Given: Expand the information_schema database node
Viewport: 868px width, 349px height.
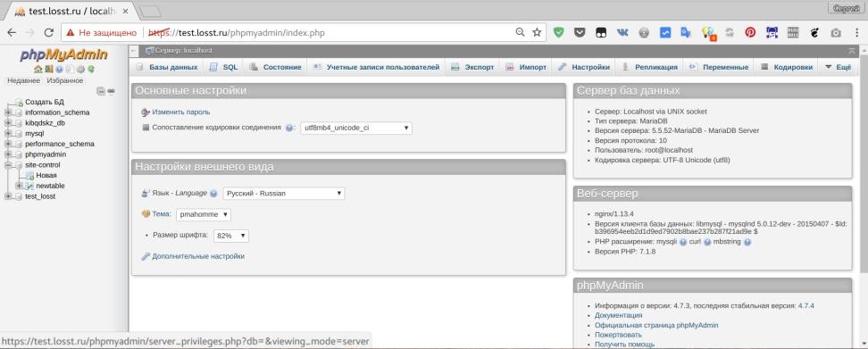Looking at the screenshot, I should point(8,112).
